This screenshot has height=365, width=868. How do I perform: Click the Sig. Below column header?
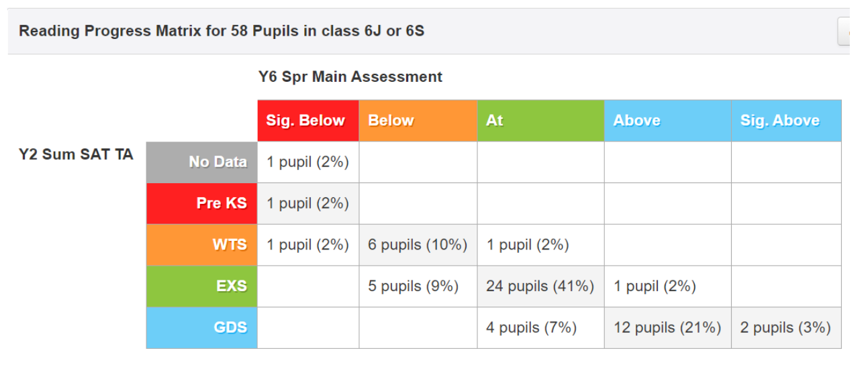308,121
